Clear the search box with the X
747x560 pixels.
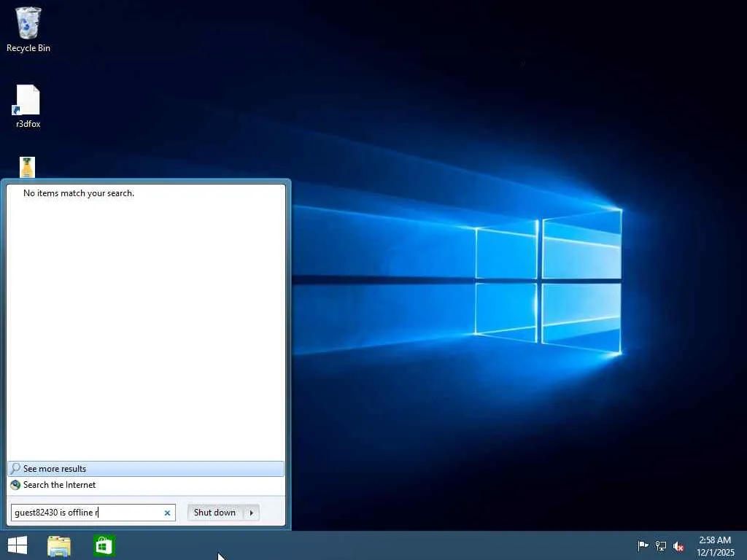(x=167, y=513)
